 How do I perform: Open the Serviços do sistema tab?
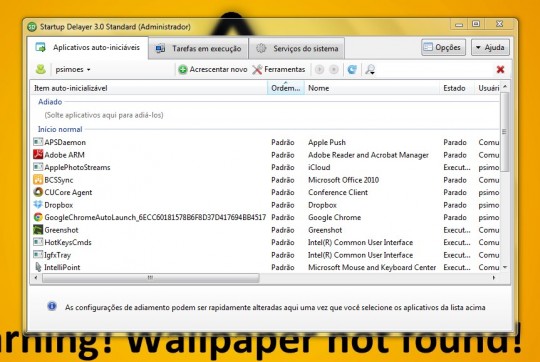click(297, 49)
